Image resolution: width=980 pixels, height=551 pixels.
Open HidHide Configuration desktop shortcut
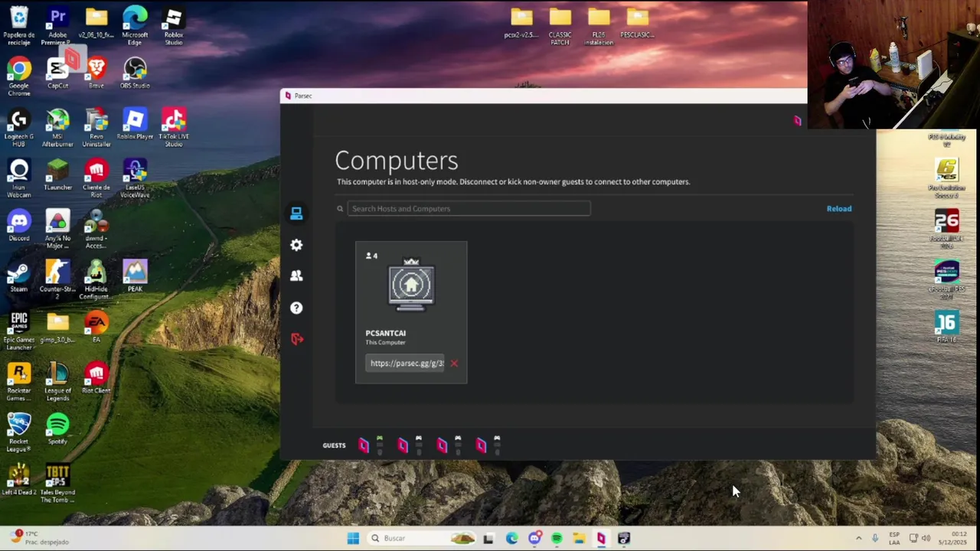click(x=96, y=280)
